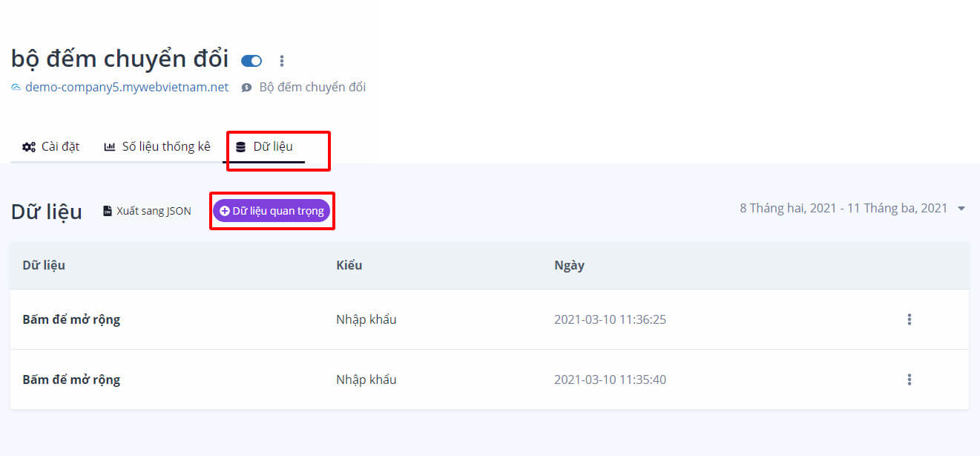Click the purple Dữ liệu quan trọng button

point(272,211)
